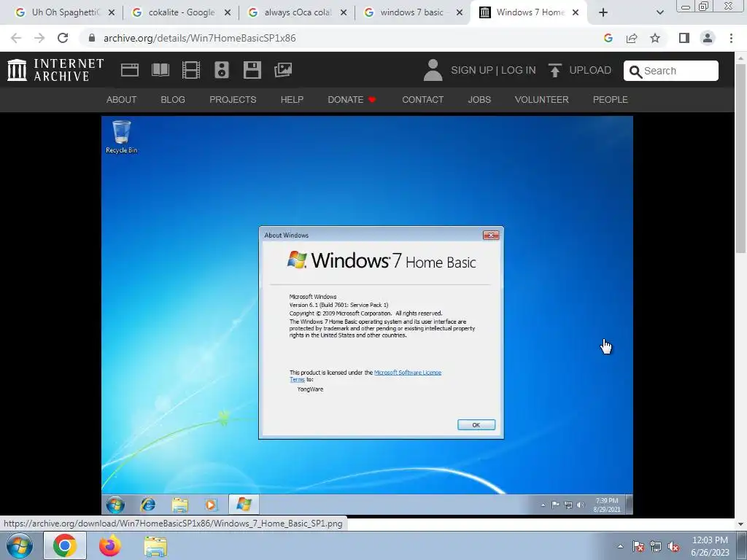
Task: Close the cokalite Google tab
Action: coord(228,13)
